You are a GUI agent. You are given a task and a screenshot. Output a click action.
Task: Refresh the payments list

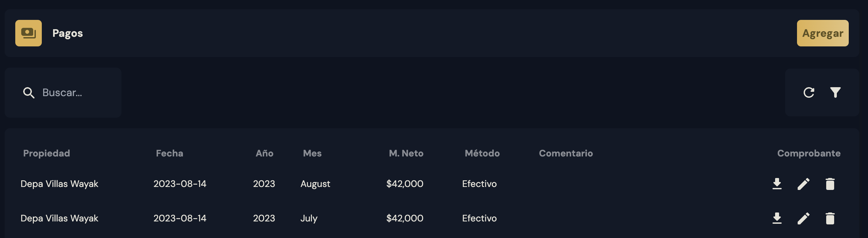click(809, 92)
